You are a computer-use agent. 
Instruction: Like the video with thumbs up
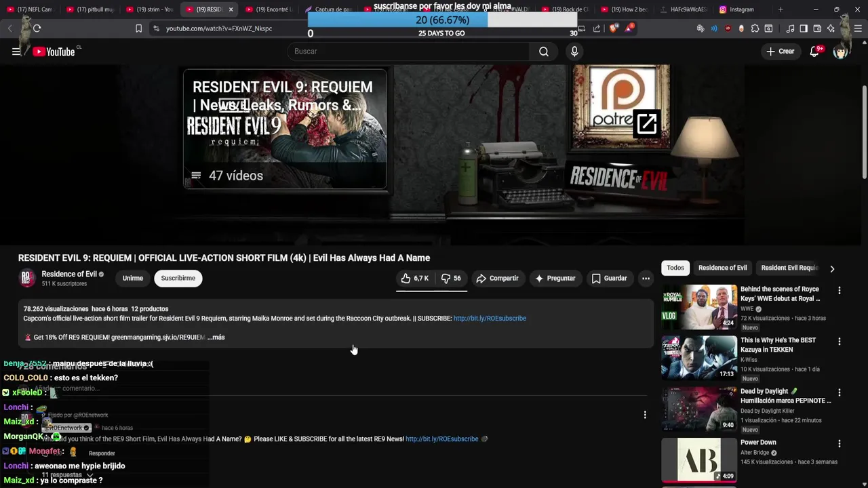414,279
